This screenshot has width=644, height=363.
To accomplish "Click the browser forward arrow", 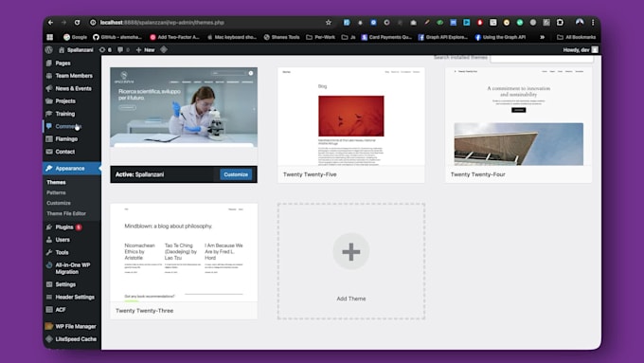I will click(63, 23).
